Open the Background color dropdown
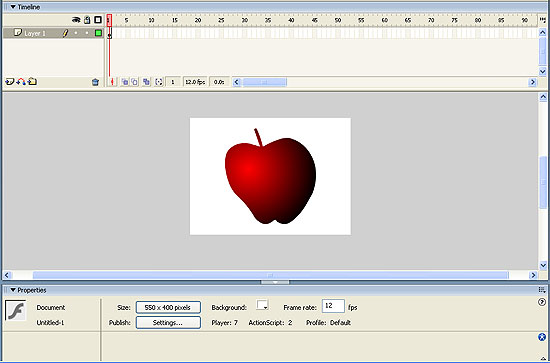The width and height of the screenshot is (550, 363). (x=262, y=305)
